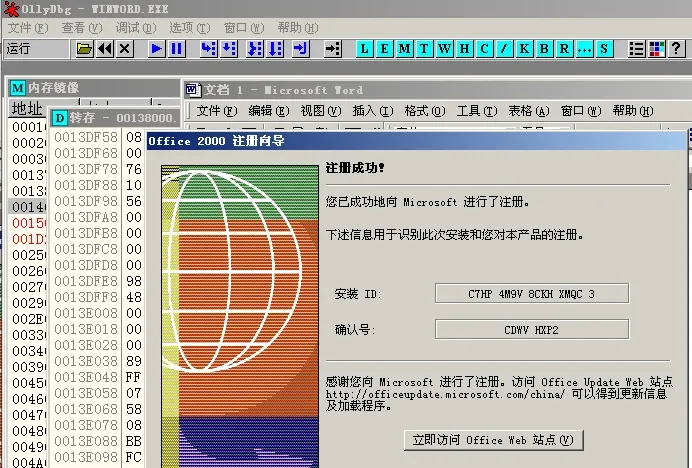Click the M icon of memory map window

18,88
